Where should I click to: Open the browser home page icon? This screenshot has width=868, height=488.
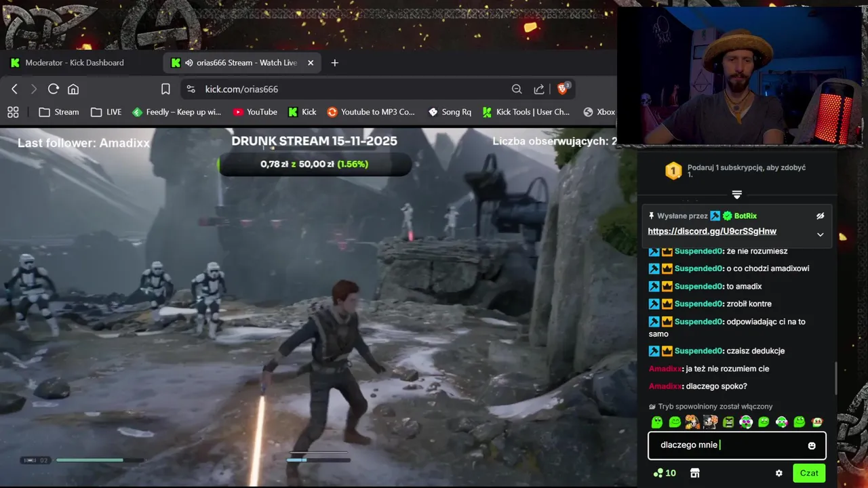(73, 89)
